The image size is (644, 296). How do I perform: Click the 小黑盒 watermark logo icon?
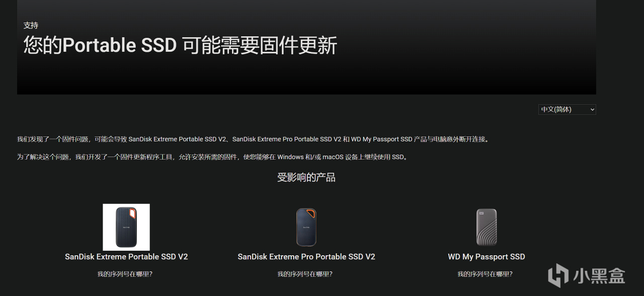point(558,275)
